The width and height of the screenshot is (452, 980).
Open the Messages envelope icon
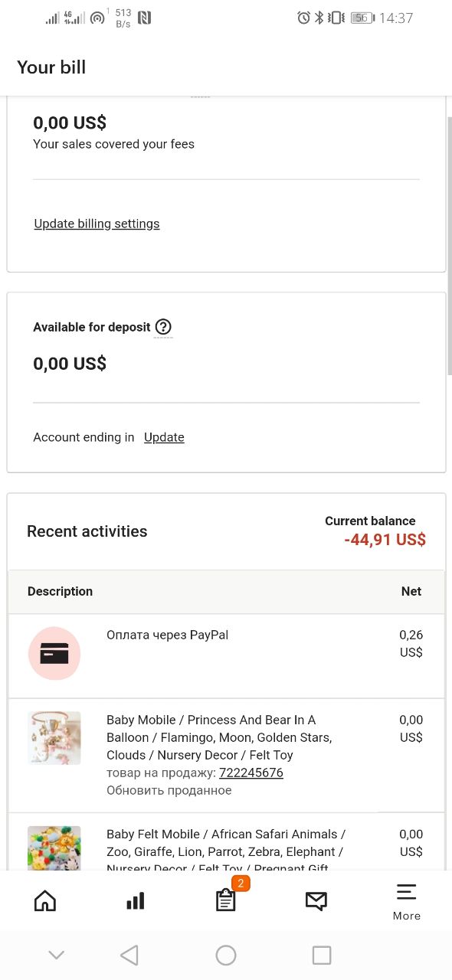[x=316, y=901]
